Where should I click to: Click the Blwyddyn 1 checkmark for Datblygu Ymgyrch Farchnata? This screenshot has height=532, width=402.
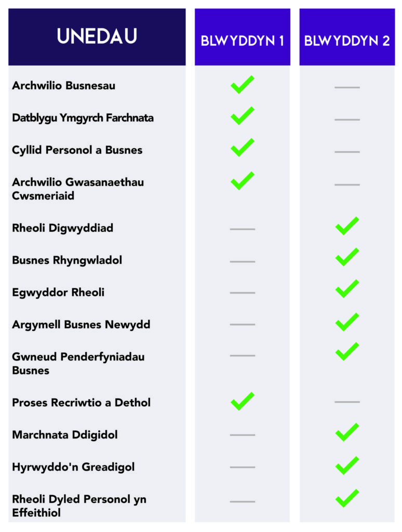tap(242, 116)
